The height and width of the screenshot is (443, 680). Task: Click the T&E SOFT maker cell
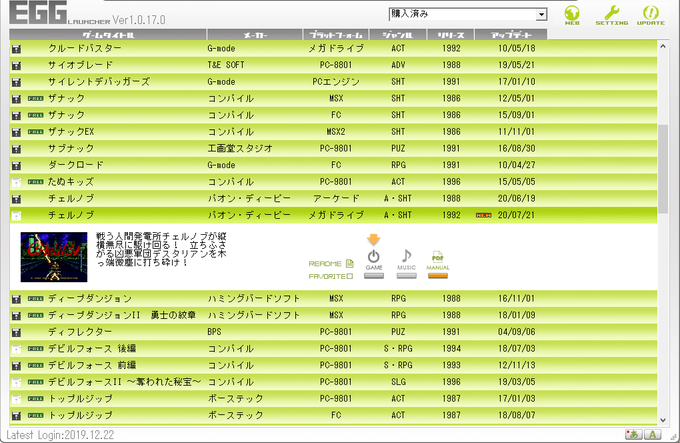[226, 65]
